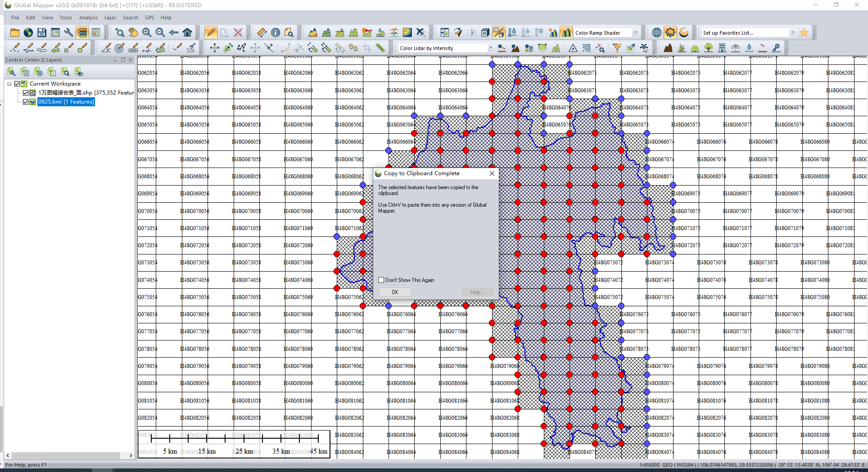Open the Search menu
The width and height of the screenshot is (868, 472).
[x=131, y=18]
